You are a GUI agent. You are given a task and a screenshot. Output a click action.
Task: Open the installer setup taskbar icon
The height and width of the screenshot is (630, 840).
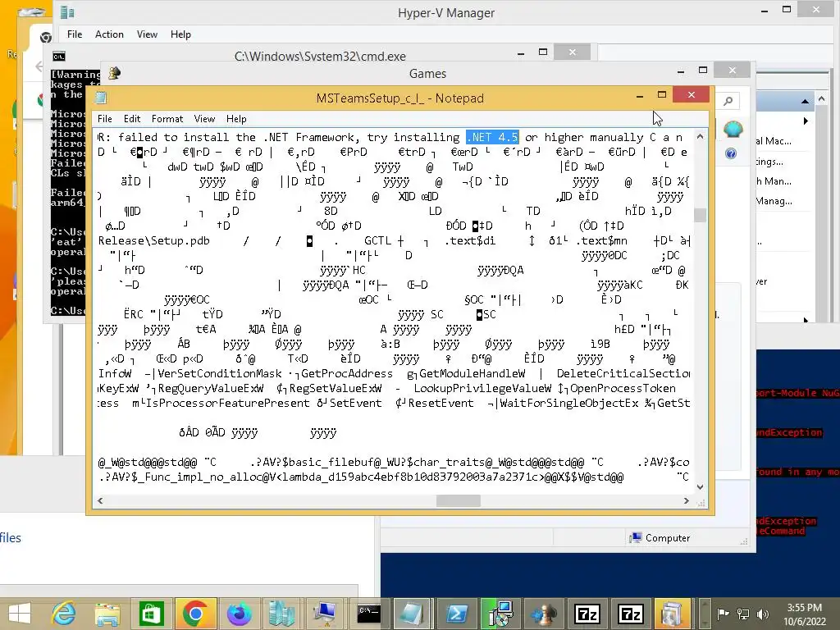(x=500, y=614)
